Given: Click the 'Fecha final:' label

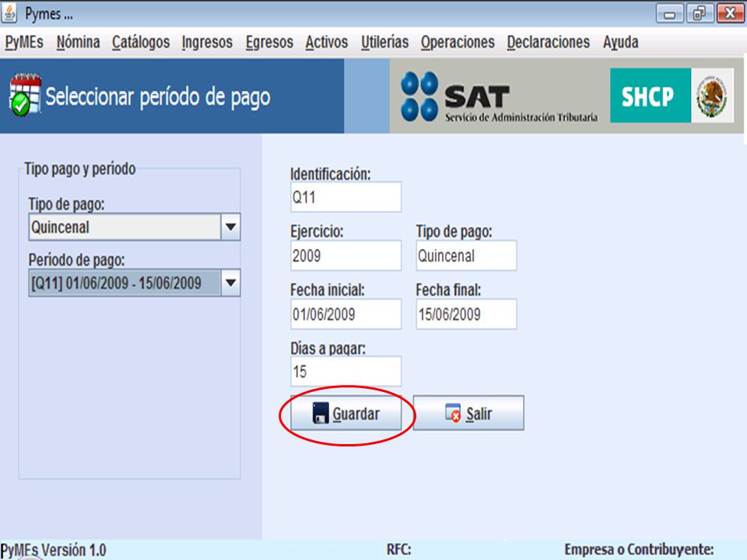Looking at the screenshot, I should pos(448,289).
